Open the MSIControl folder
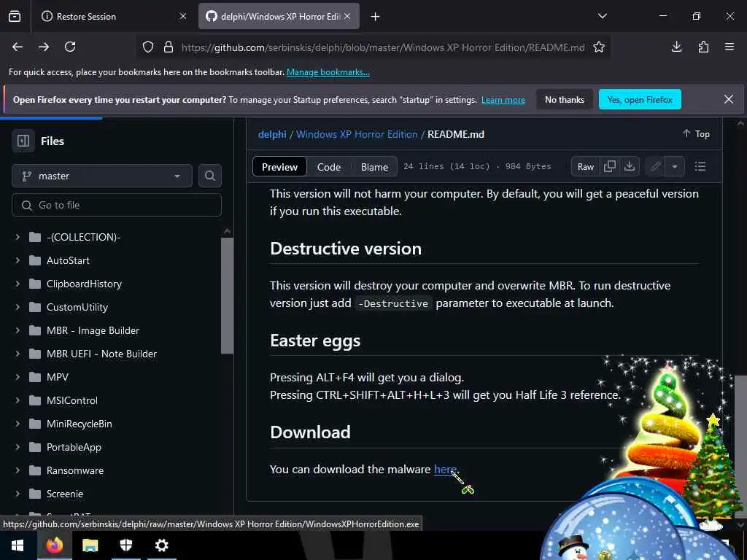 (x=72, y=400)
